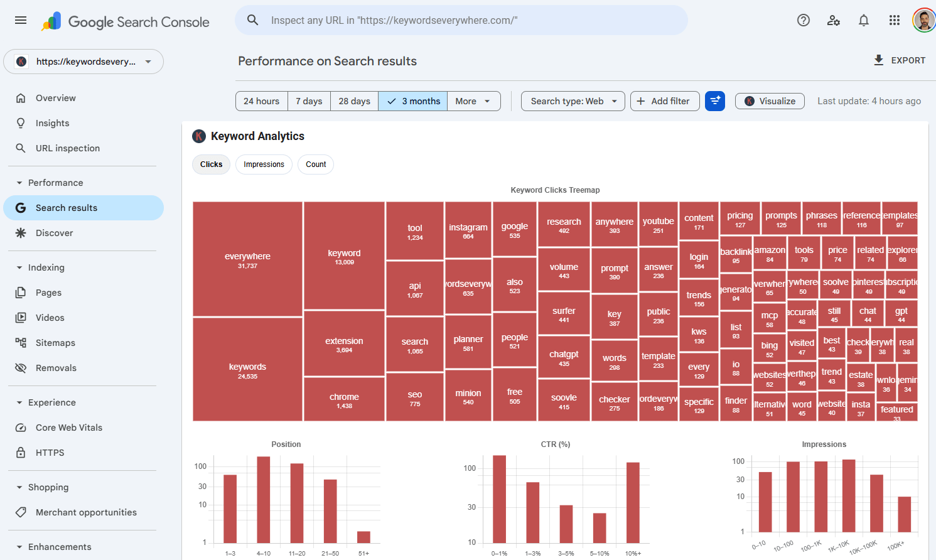Click the Overview home icon
Image resolution: width=936 pixels, height=560 pixels.
(21, 98)
